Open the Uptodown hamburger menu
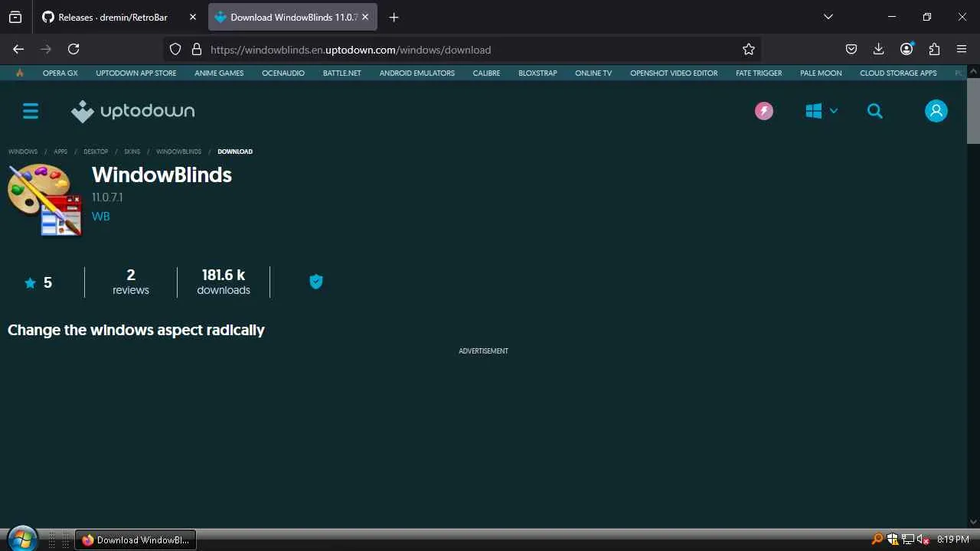This screenshot has height=551, width=980. tap(31, 111)
